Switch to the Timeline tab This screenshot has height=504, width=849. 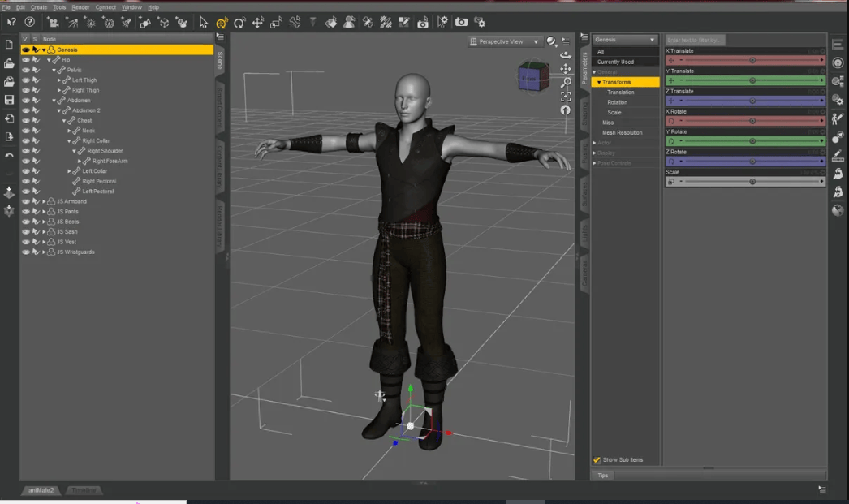[x=84, y=490]
